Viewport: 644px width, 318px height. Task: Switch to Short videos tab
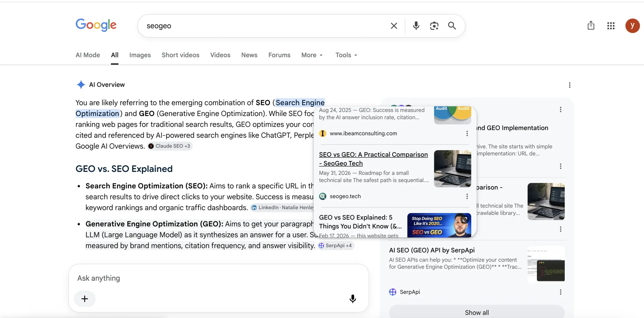180,55
